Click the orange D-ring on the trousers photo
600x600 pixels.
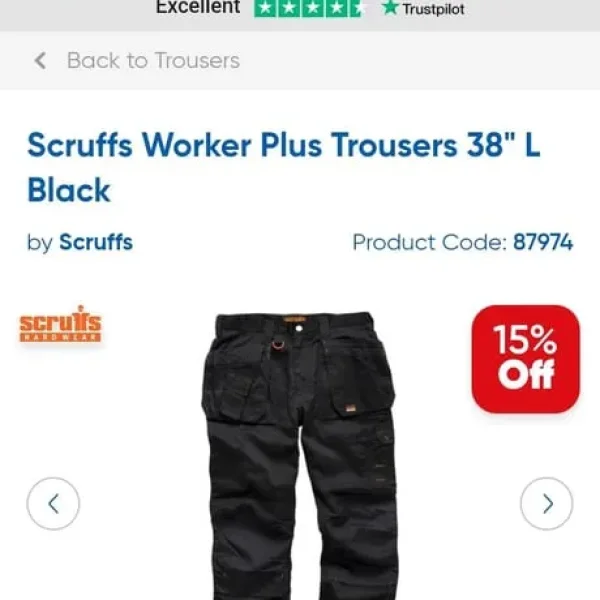pyautogui.click(x=278, y=344)
